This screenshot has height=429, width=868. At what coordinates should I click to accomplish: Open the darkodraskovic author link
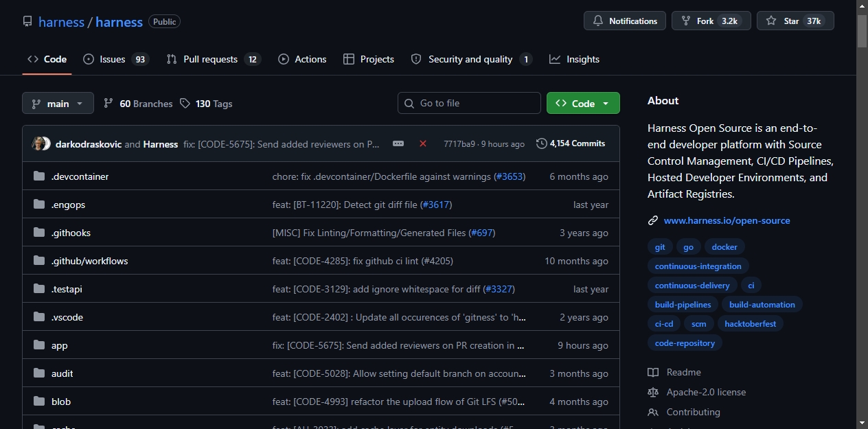coord(89,144)
